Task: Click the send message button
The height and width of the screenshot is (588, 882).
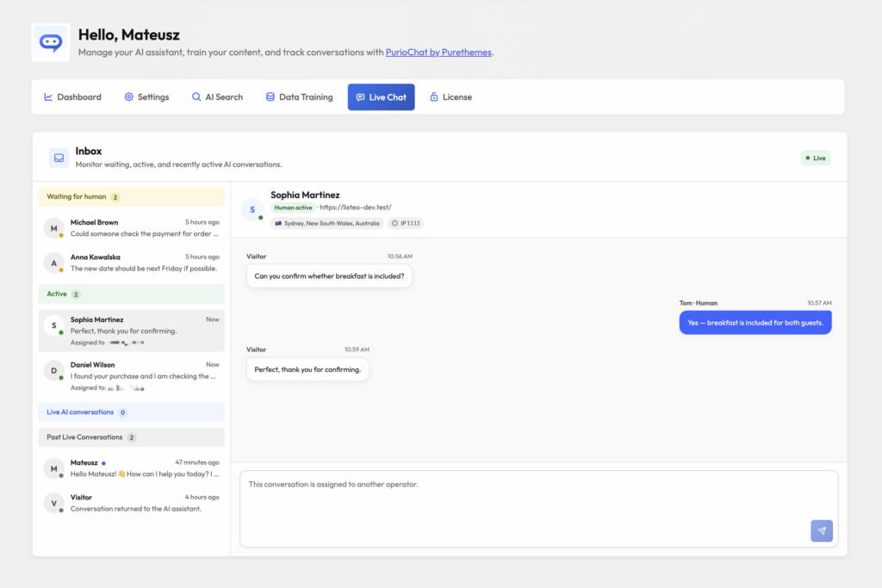Action: coord(821,530)
